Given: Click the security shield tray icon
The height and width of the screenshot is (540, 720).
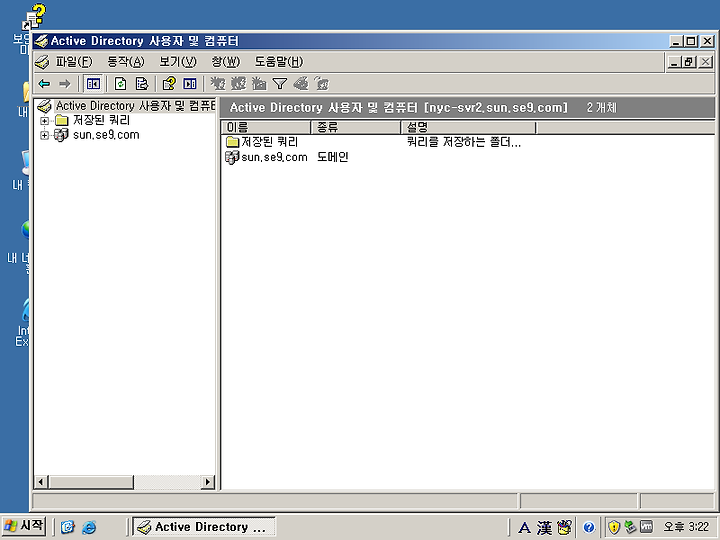Looking at the screenshot, I should coord(614,527).
